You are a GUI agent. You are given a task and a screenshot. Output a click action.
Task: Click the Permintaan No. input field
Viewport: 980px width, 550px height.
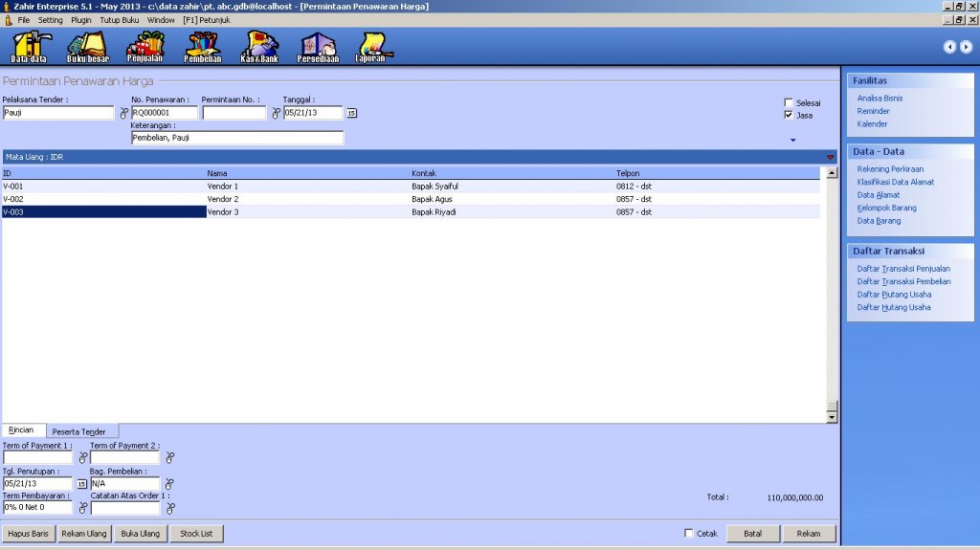click(x=234, y=113)
